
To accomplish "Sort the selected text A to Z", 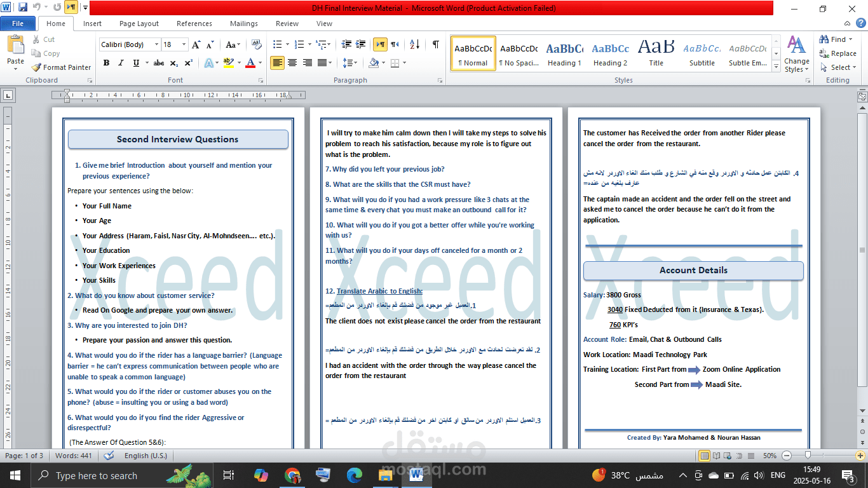I will [415, 44].
